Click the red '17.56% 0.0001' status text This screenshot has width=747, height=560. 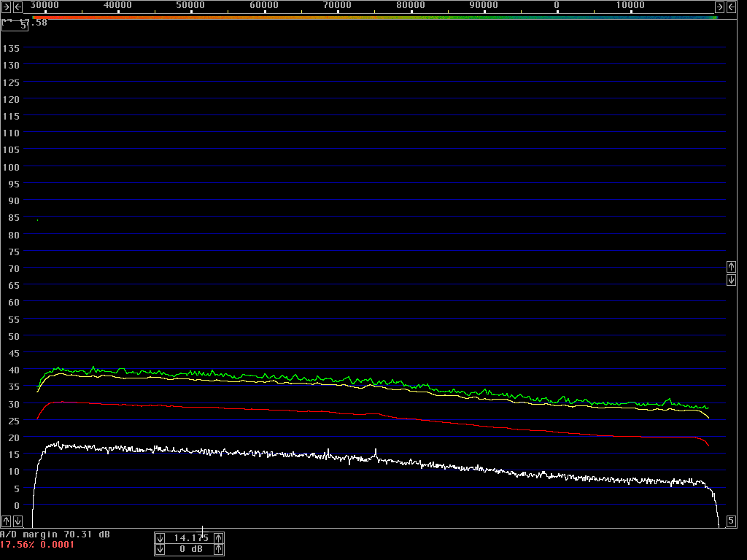(x=37, y=545)
